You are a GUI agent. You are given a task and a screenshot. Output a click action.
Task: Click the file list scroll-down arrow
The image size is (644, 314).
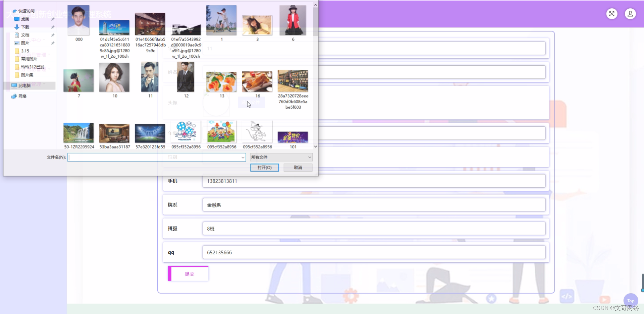(x=315, y=146)
